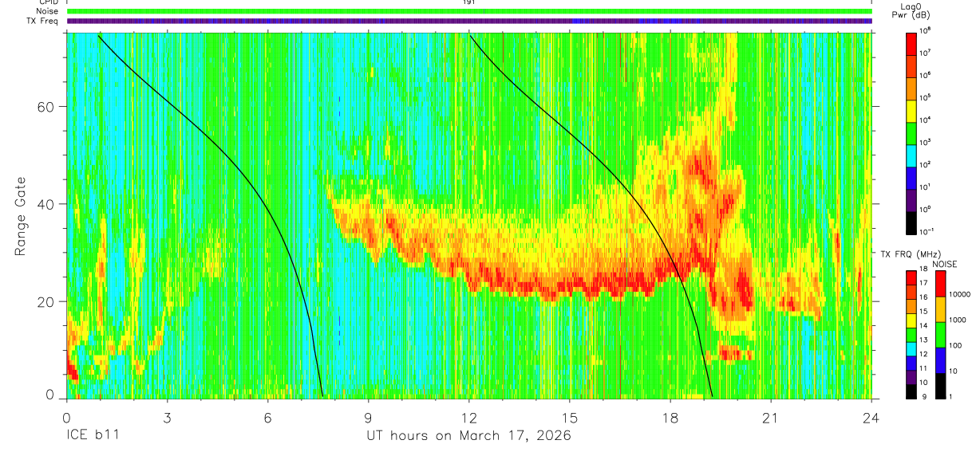The image size is (980, 452).
Task: Click the "18" tick label on time axis
Action: (670, 418)
